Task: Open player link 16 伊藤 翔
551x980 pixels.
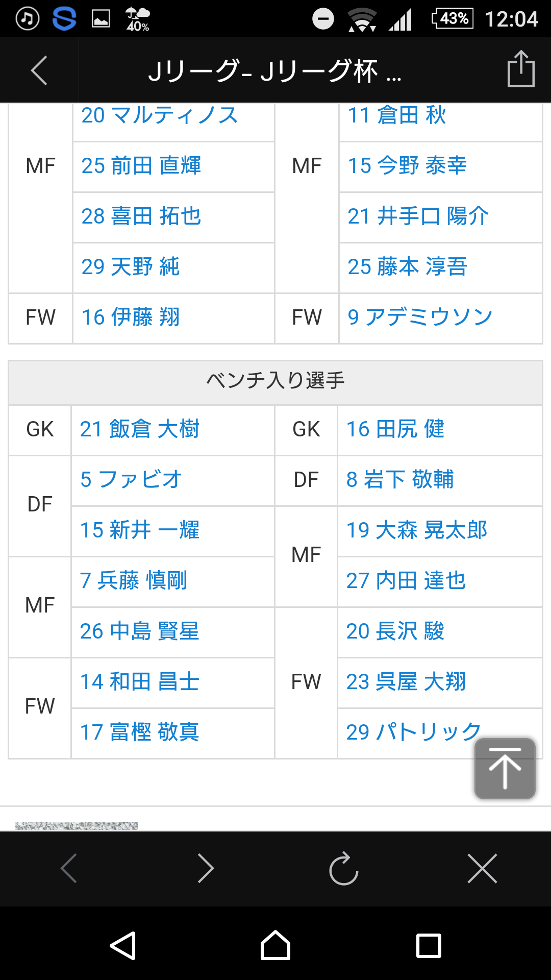Action: [131, 317]
